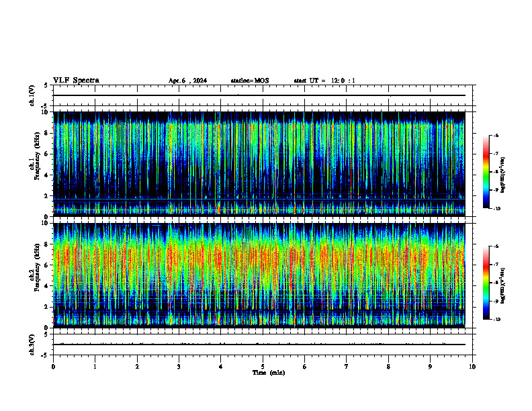Click time axis tick label "3"
Viewport: 532px width, 411px height.
point(179,367)
